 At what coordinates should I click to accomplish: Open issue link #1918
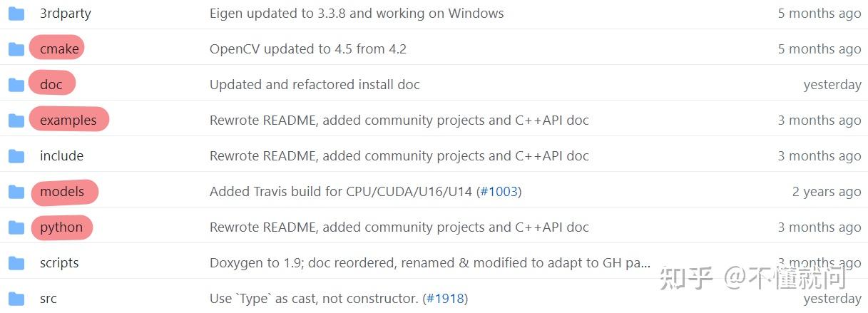(x=445, y=299)
